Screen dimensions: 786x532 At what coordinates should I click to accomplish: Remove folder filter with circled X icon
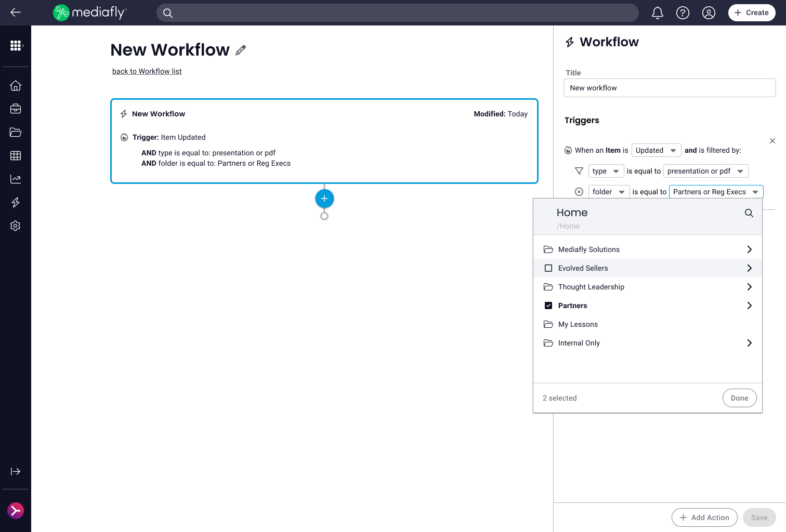coord(579,192)
